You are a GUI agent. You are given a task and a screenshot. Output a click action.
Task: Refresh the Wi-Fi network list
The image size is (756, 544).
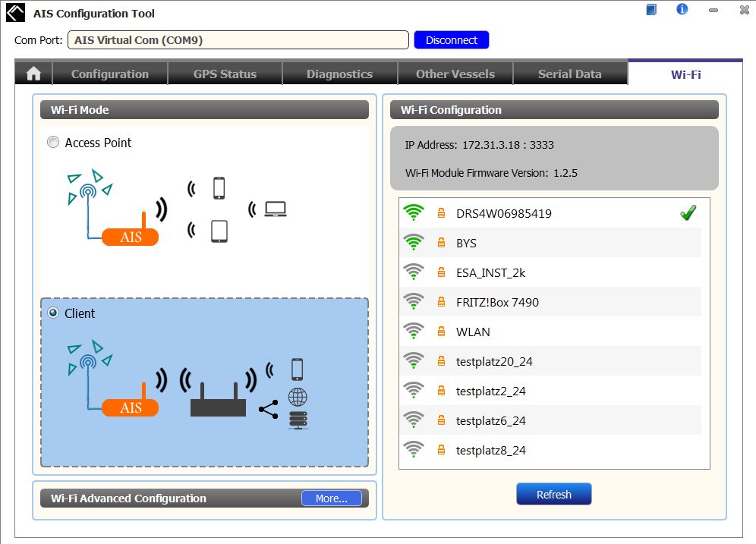coord(553,495)
